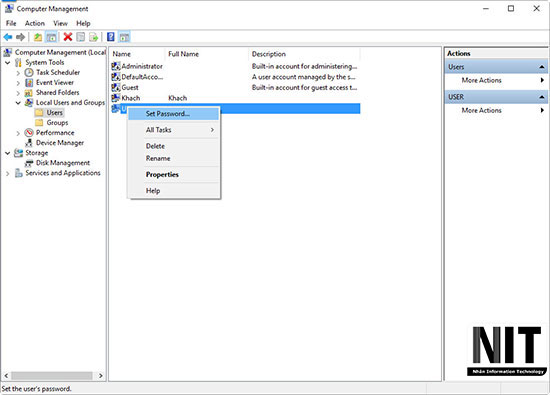Viewport: 550px width, 395px height.
Task: Choose Help from the context menu
Action: [x=174, y=190]
